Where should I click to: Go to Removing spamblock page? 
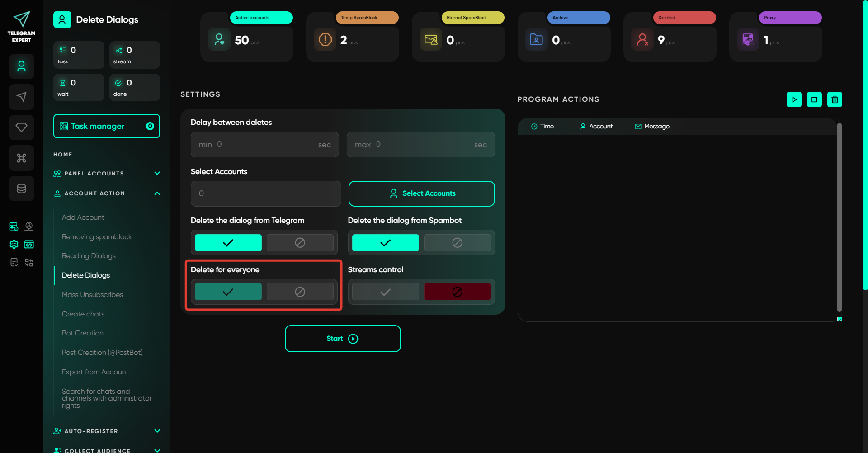(97, 237)
